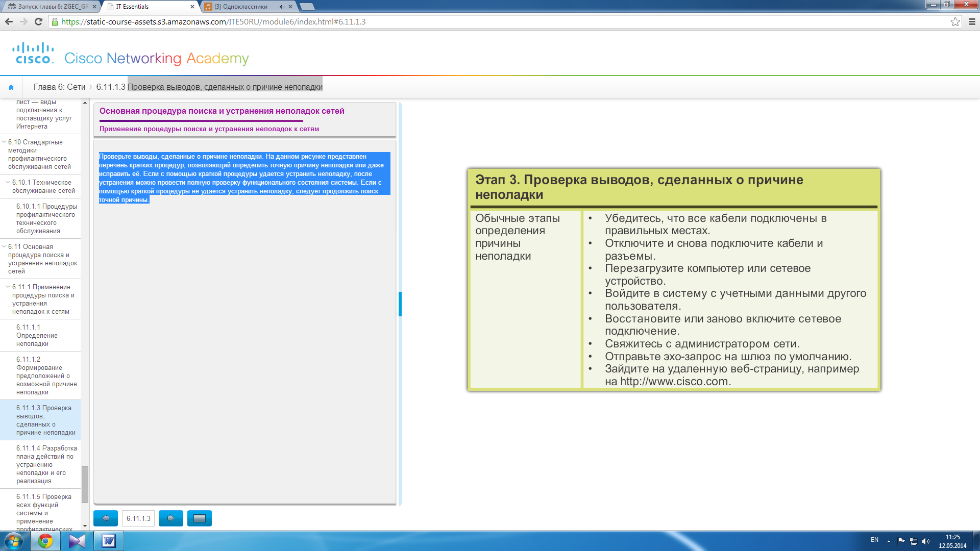Open the network tray icon
Viewport: 980px width, 551px height.
coord(914,541)
